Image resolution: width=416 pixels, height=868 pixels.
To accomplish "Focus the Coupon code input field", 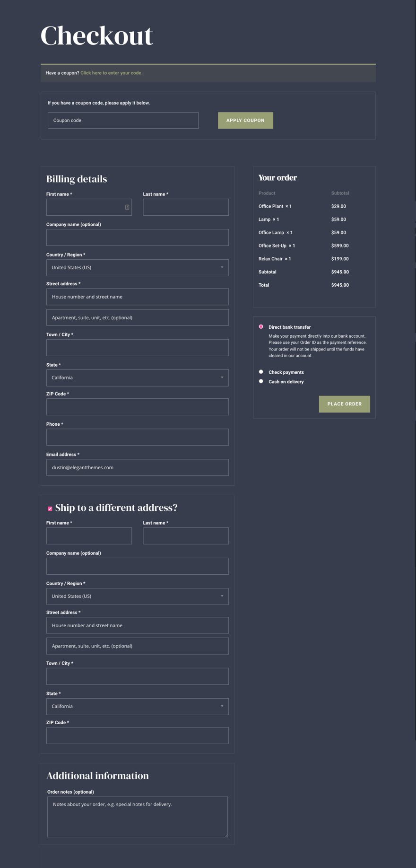I will click(x=123, y=121).
